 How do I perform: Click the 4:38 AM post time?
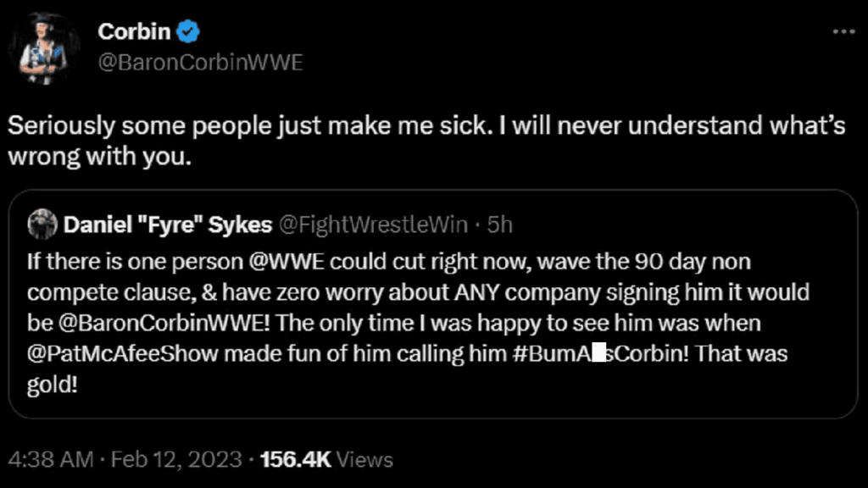point(49,459)
